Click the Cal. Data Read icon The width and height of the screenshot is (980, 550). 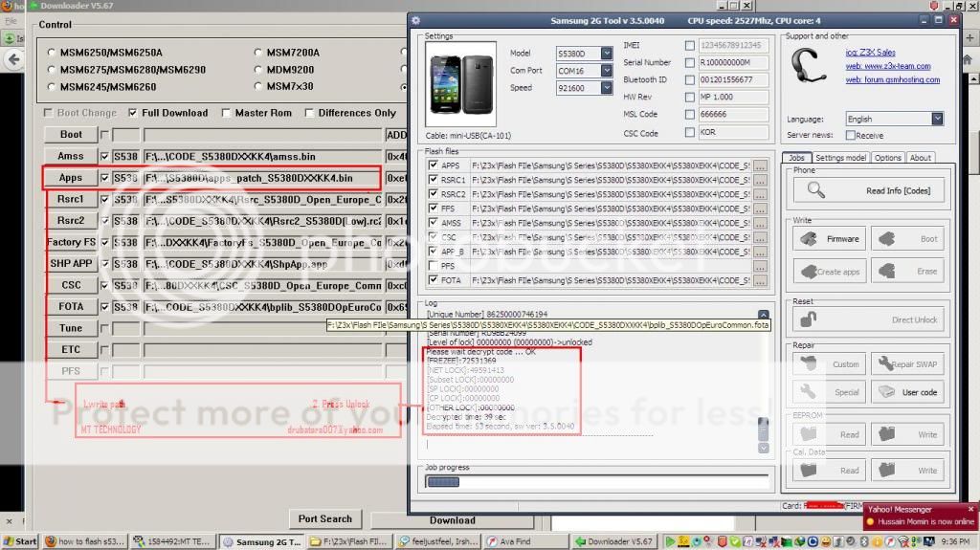[808, 470]
